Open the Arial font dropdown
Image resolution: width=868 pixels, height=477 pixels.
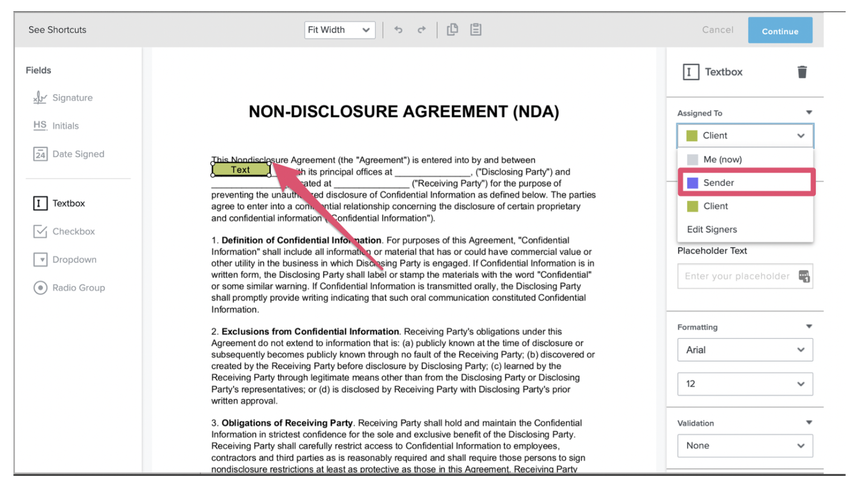tap(745, 350)
